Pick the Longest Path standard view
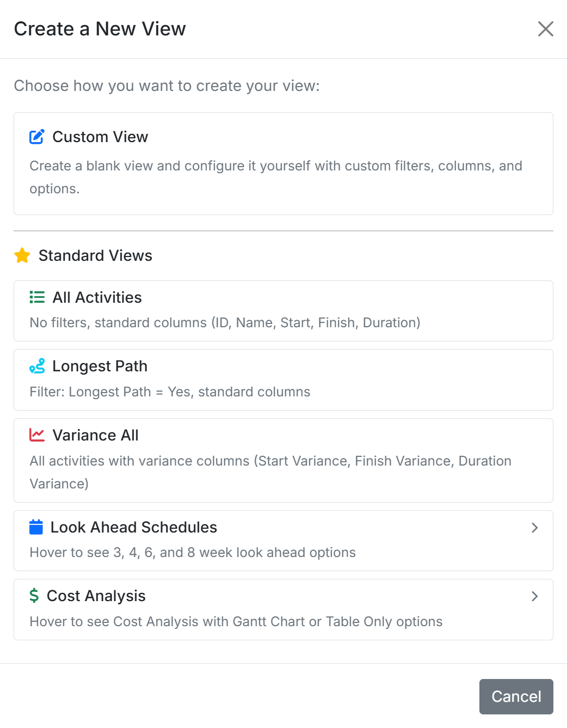Viewport: 567px width, 728px height. [x=283, y=380]
